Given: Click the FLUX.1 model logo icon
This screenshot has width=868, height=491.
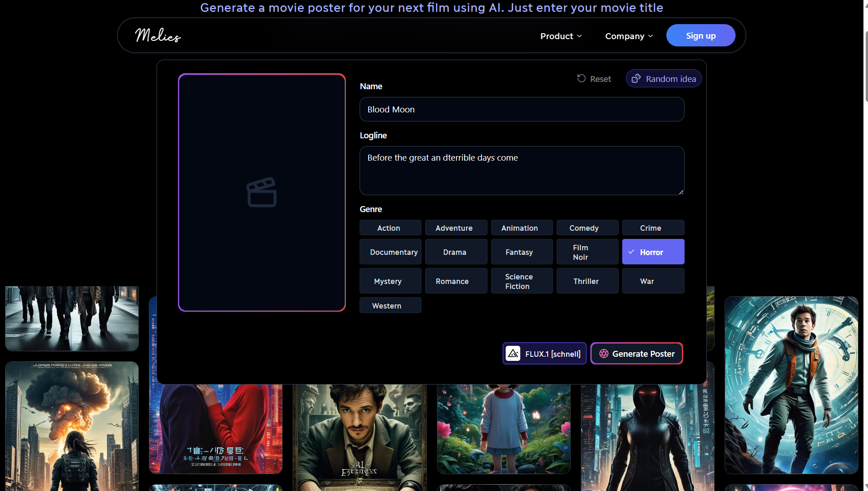Looking at the screenshot, I should 513,354.
